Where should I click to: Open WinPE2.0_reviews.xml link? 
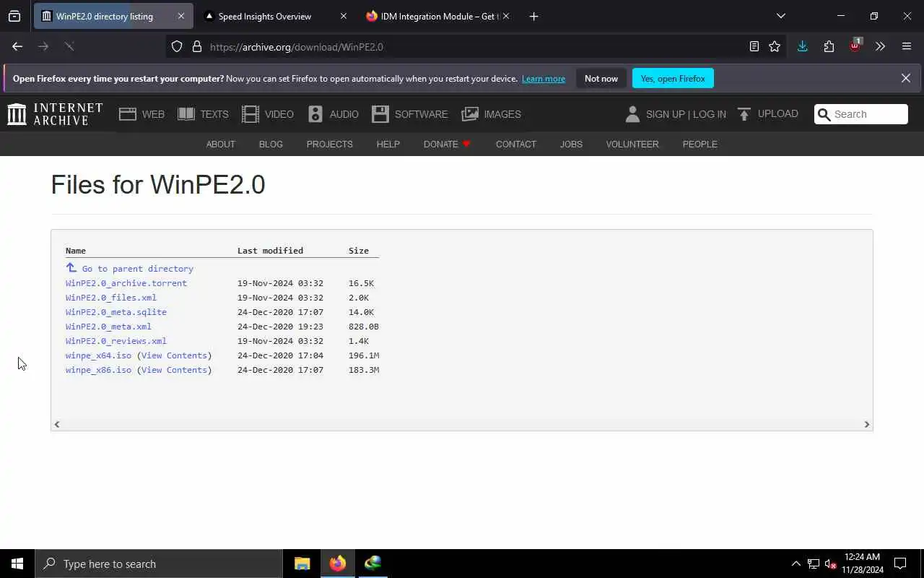[115, 341]
